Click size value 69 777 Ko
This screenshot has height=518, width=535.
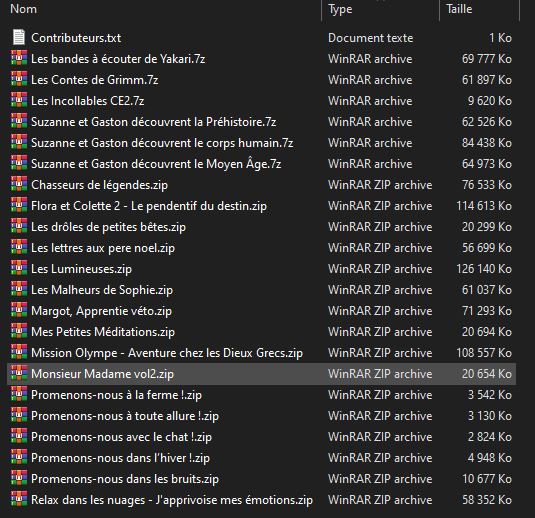[x=487, y=59]
